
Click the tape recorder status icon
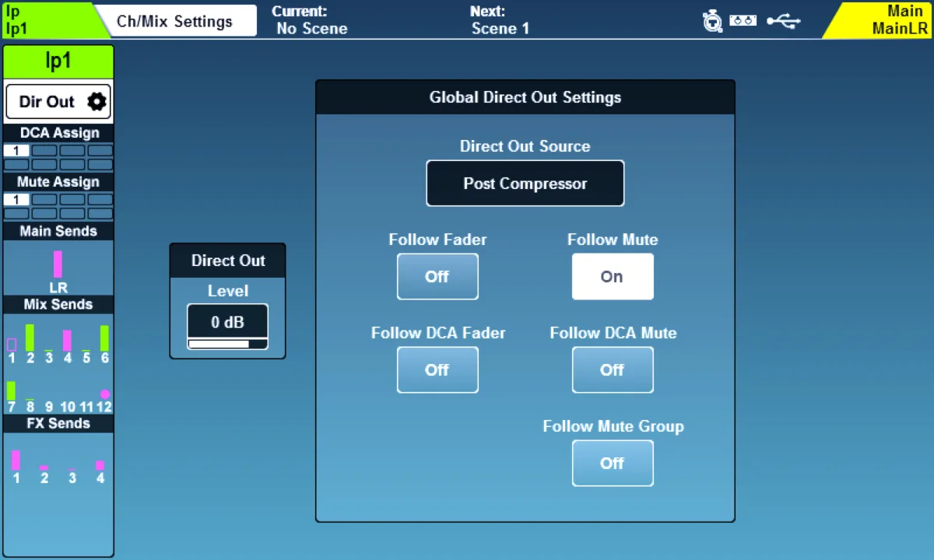(x=743, y=21)
